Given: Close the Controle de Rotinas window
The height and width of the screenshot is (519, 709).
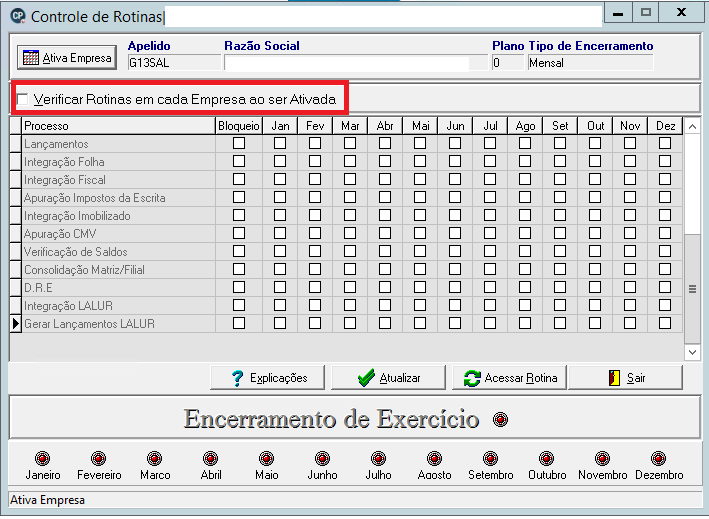Looking at the screenshot, I should (x=681, y=13).
